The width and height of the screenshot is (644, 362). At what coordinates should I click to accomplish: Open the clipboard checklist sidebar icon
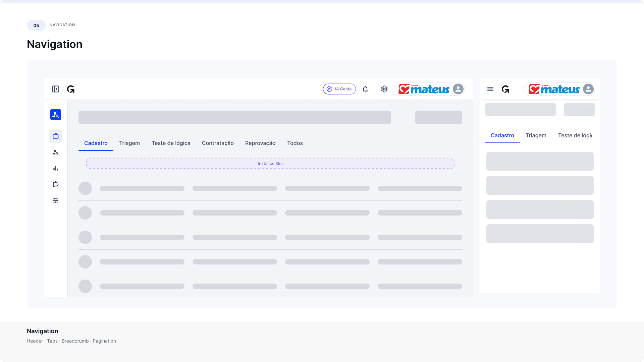click(x=56, y=184)
